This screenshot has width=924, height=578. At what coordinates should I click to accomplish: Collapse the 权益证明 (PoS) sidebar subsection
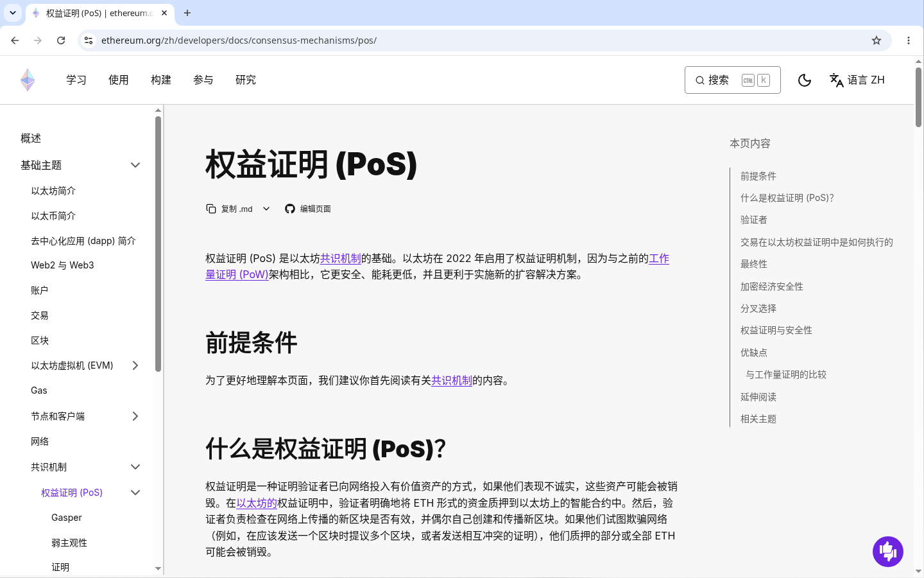[135, 493]
